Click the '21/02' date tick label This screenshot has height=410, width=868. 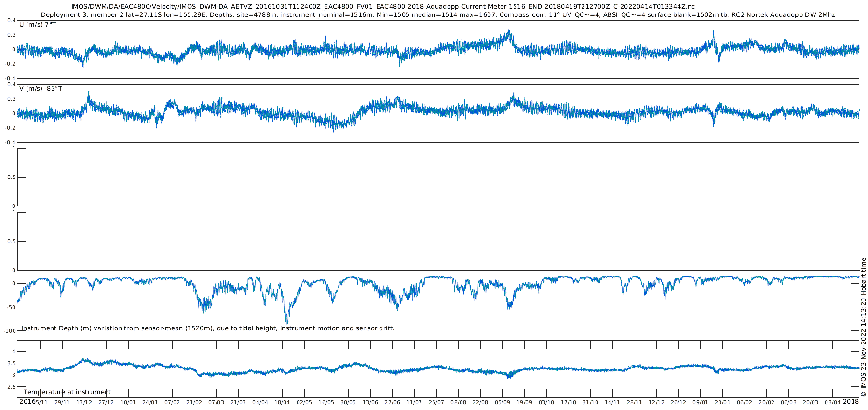pos(194,402)
